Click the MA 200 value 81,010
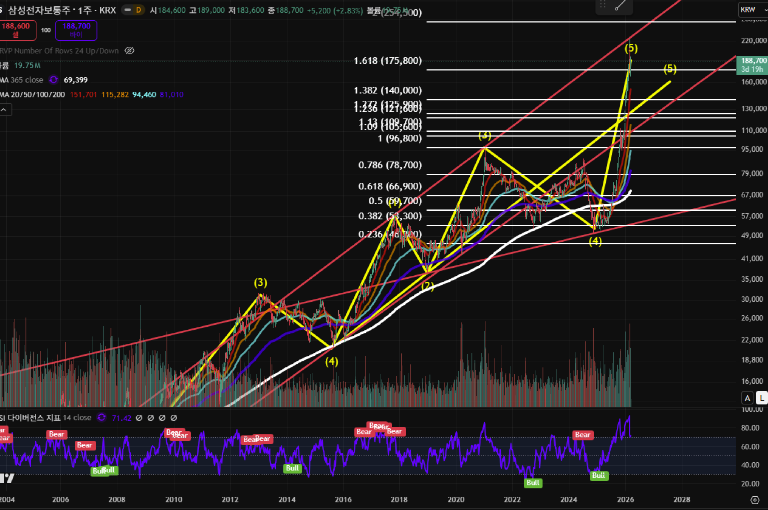The image size is (768, 510). [x=171, y=95]
